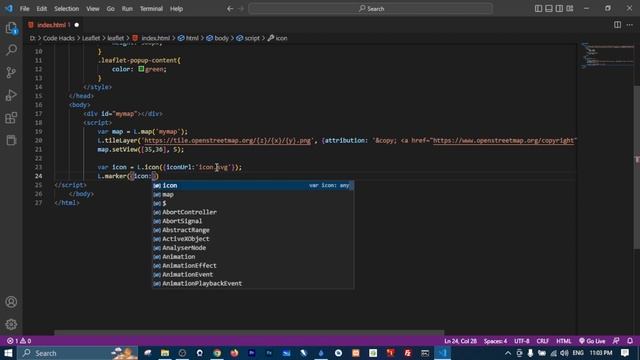Choose AbstractRange from suggestions
The width and height of the screenshot is (640, 360).
[x=253, y=230]
